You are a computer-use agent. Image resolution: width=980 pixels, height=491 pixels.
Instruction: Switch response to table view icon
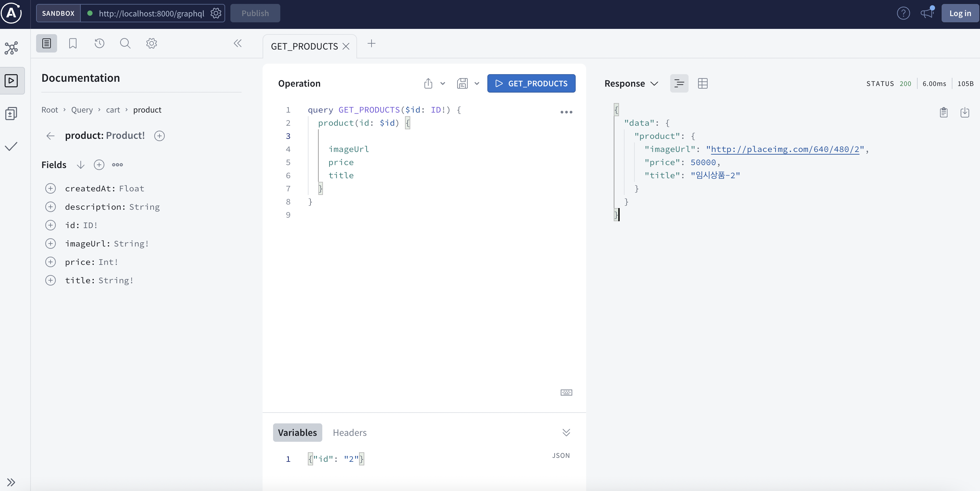703,83
